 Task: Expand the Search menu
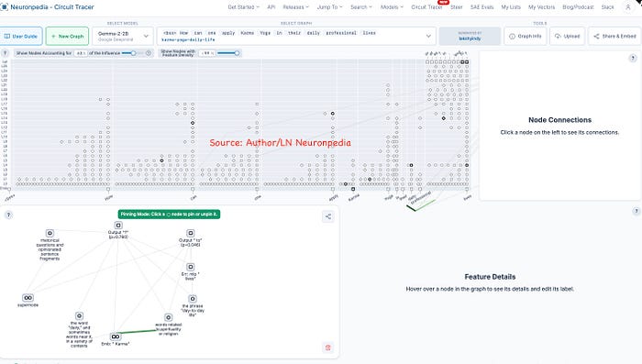pyautogui.click(x=361, y=7)
